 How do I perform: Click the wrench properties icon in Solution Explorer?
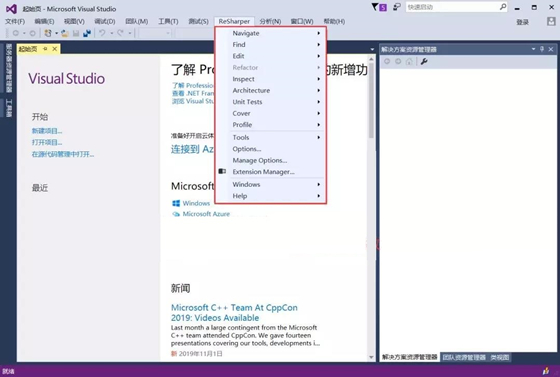(424, 61)
